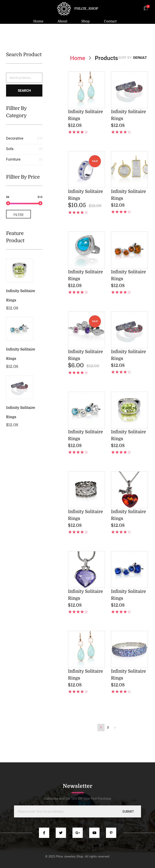Focus the Search products input field
The width and height of the screenshot is (155, 868).
pyautogui.click(x=24, y=78)
